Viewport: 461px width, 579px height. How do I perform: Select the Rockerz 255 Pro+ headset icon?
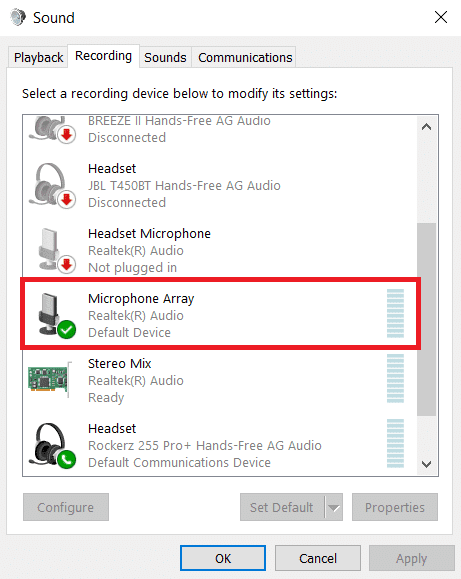(x=52, y=446)
